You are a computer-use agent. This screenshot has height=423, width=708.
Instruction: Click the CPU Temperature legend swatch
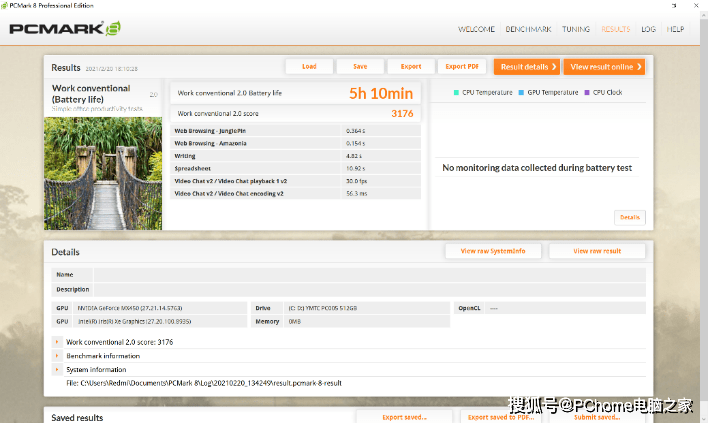click(456, 93)
